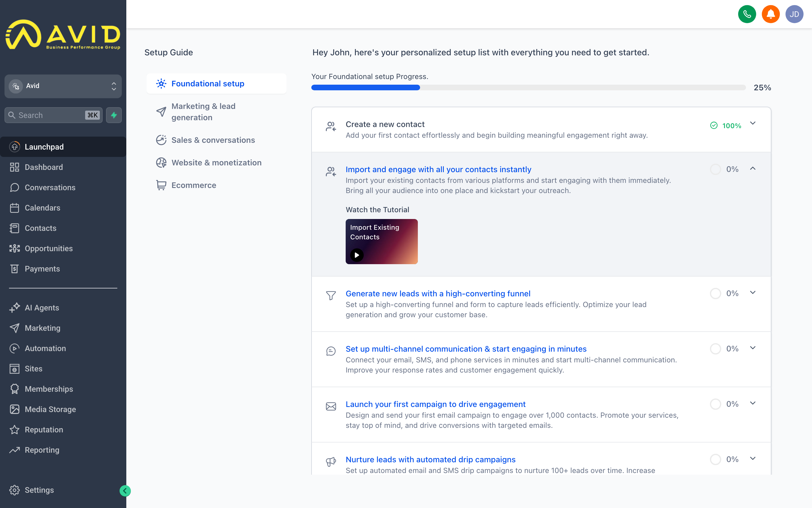Viewport: 812px width, 508px height.
Task: Click the Dashboard grid icon
Action: pyautogui.click(x=14, y=167)
